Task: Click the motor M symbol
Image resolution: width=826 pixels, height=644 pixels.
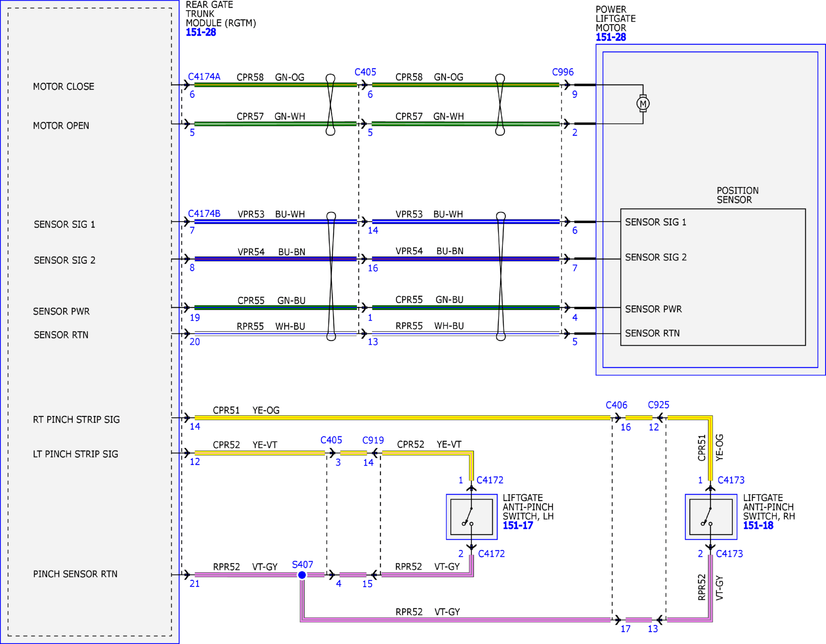Action: coord(643,104)
